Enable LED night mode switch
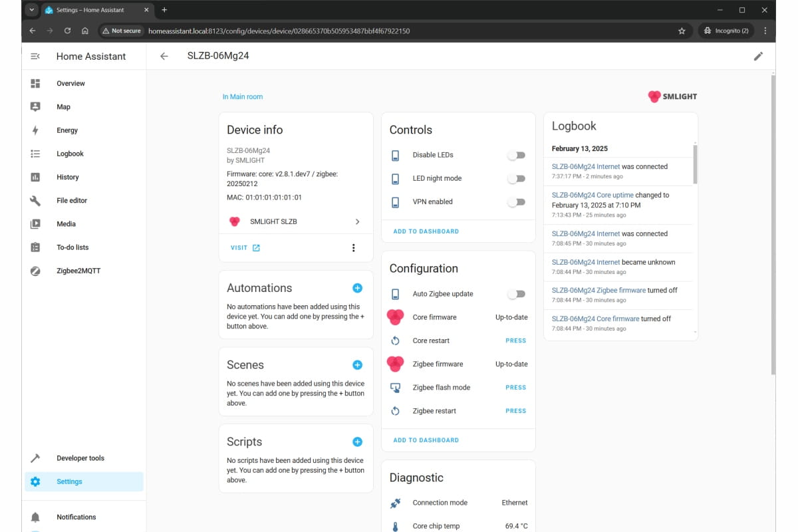 pyautogui.click(x=516, y=178)
